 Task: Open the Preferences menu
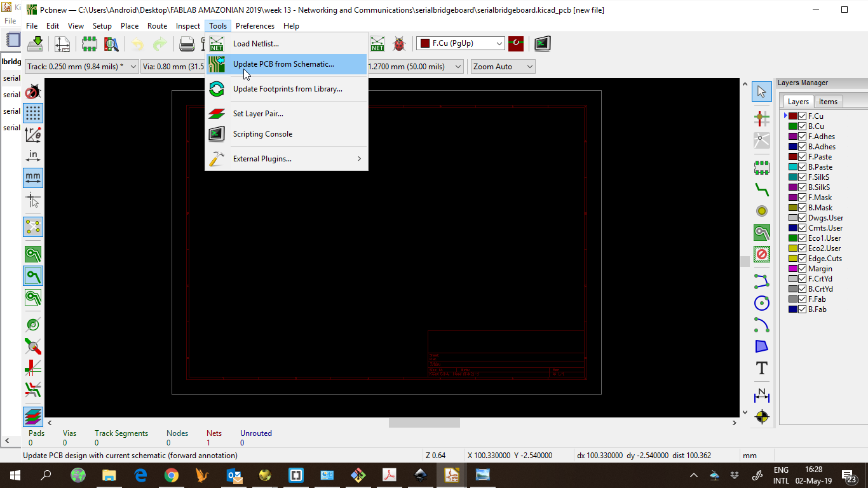(x=255, y=26)
